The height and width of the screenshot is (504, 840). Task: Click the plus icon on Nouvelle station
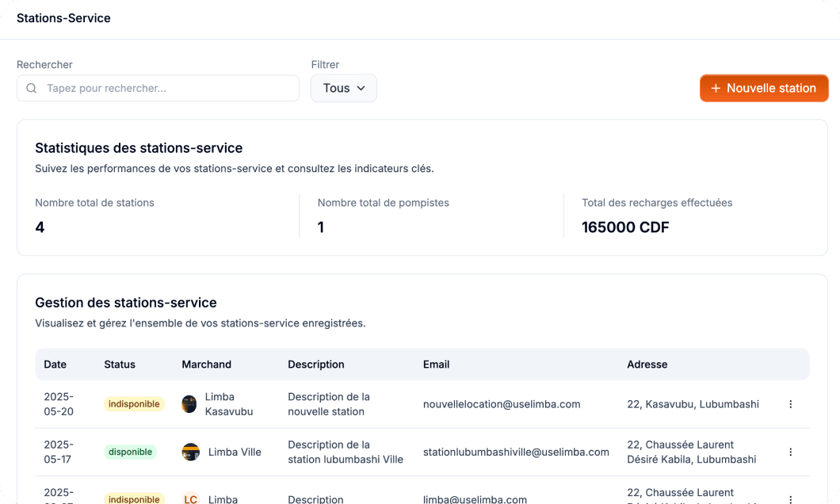(x=716, y=88)
